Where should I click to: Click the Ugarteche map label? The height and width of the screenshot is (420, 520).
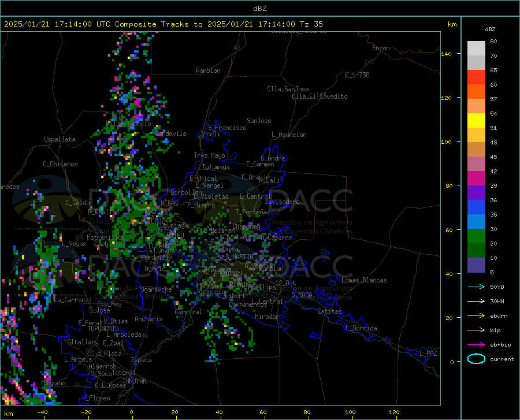click(x=156, y=289)
